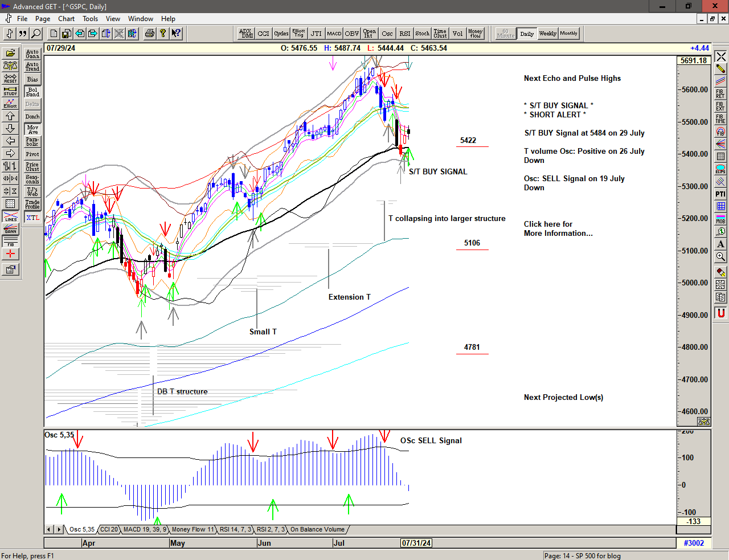Open the GANN lines tool
Viewport: 729px width, 560px height.
point(10,229)
